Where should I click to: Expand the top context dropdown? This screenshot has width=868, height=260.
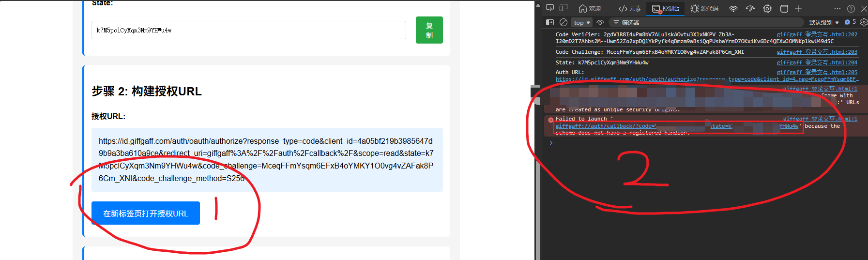[x=582, y=22]
